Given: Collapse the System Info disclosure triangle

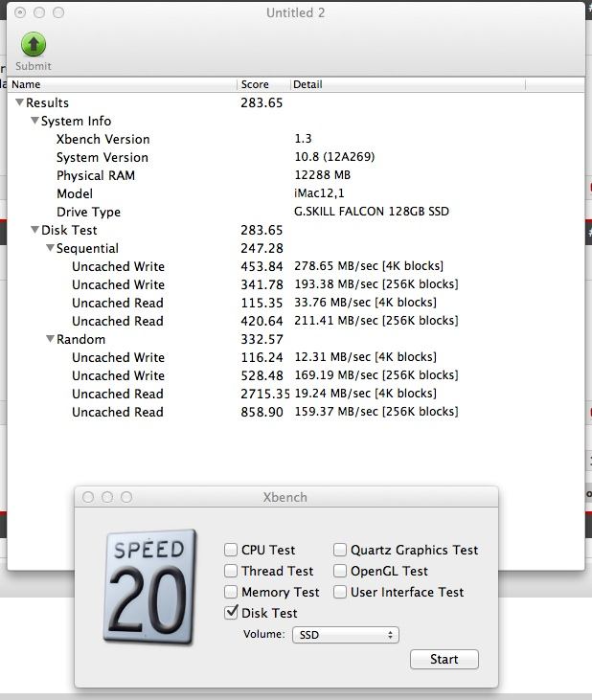Looking at the screenshot, I should point(34,121).
